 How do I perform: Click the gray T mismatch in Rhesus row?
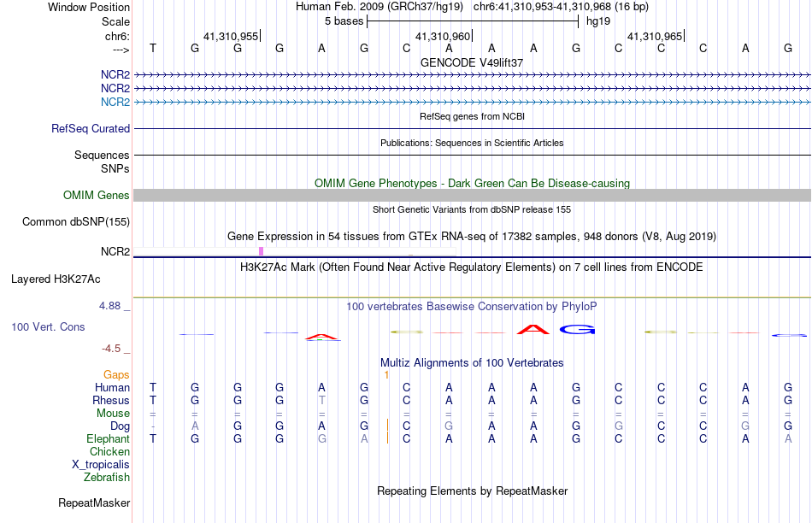coord(321,400)
